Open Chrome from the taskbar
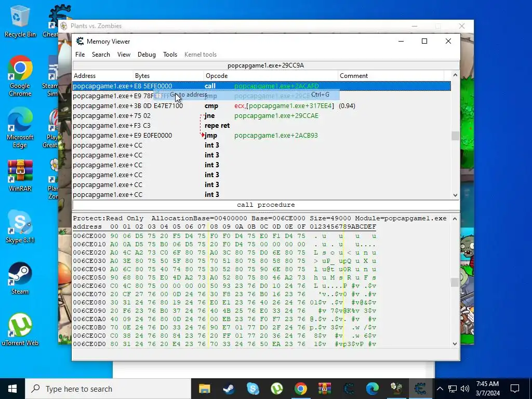Image resolution: width=532 pixels, height=399 pixels. point(301,389)
